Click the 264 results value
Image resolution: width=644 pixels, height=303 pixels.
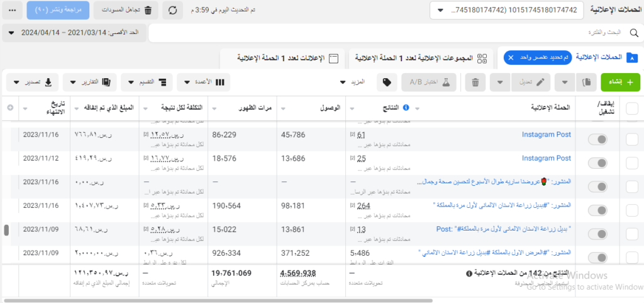pyautogui.click(x=364, y=206)
